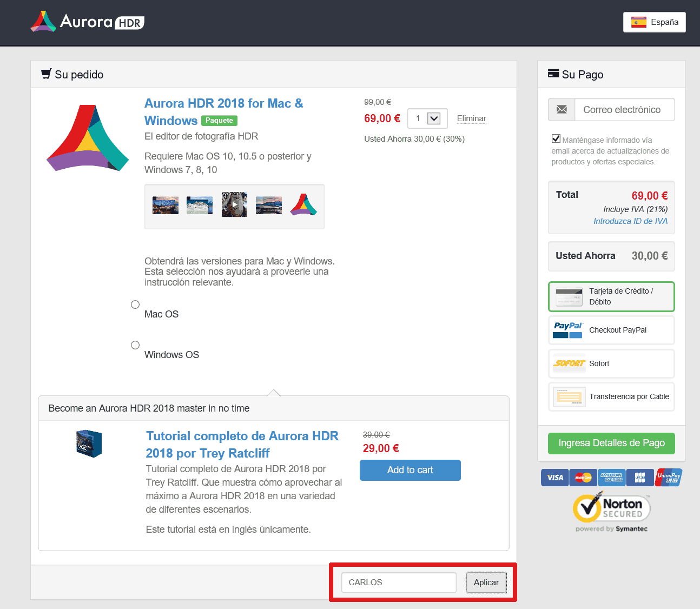The width and height of the screenshot is (700, 609).
Task: Open the quantity dropdown showing 1
Action: (x=427, y=118)
